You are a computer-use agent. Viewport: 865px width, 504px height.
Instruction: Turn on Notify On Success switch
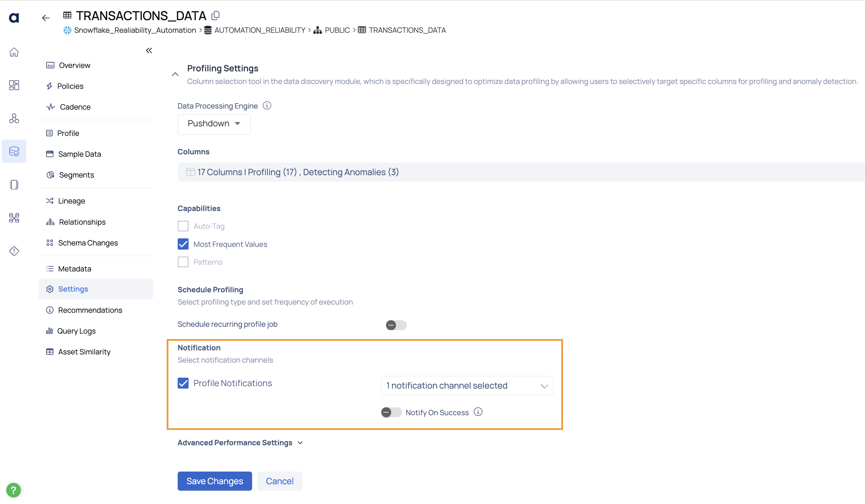(391, 412)
